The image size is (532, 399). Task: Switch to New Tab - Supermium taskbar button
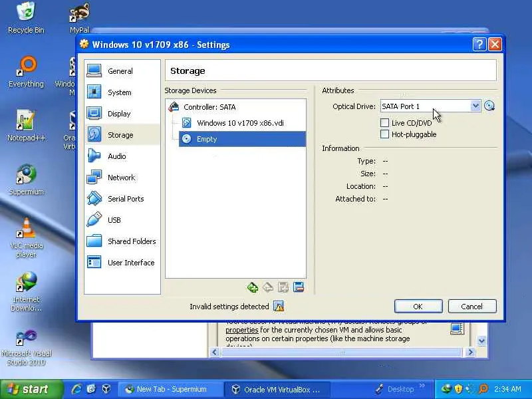click(x=170, y=389)
